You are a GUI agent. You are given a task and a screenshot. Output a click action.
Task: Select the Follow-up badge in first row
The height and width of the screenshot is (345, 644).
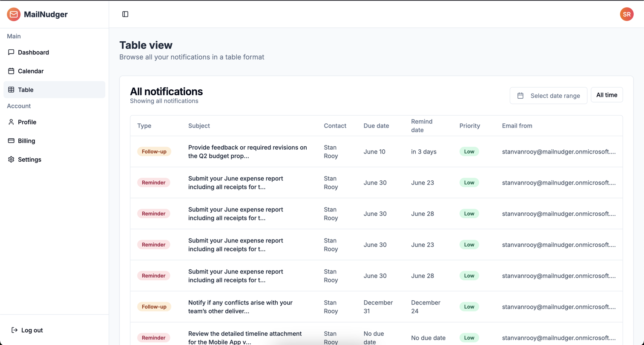pyautogui.click(x=154, y=152)
